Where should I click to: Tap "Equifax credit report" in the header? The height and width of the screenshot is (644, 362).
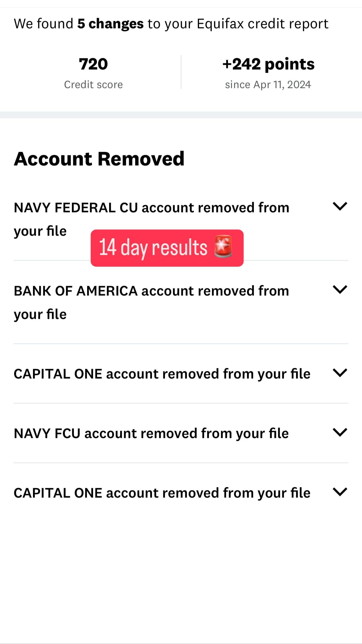(x=262, y=24)
